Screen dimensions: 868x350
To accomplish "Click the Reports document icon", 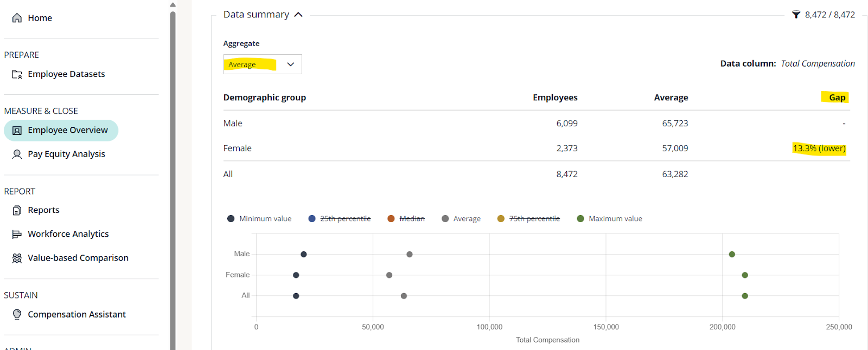I will (17, 210).
